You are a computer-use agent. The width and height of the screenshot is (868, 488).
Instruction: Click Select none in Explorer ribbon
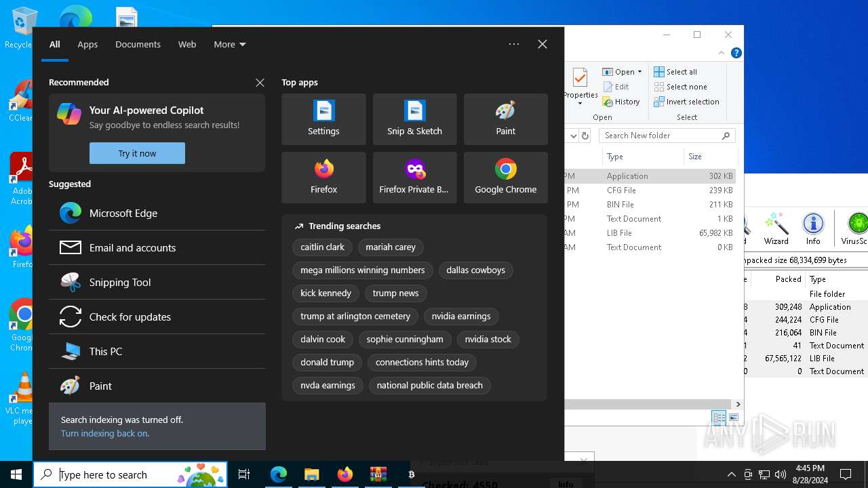tap(680, 87)
